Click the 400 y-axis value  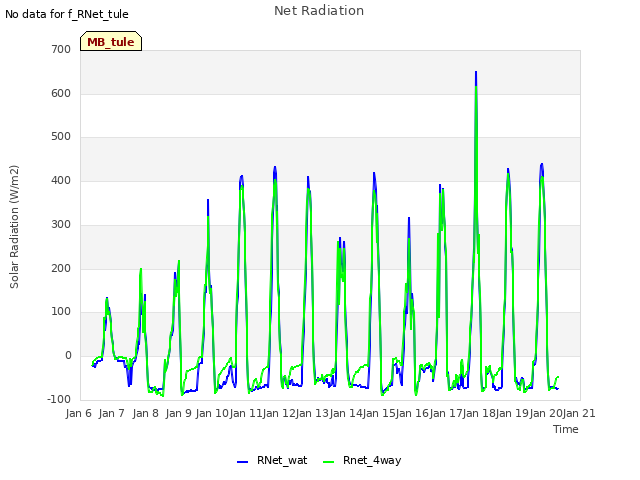point(61,180)
